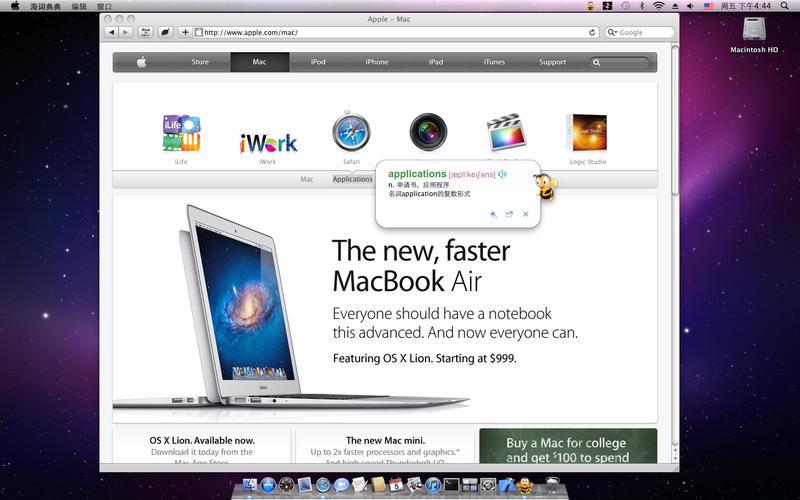Open the Apple menu
800x500 pixels.
(x=15, y=6)
